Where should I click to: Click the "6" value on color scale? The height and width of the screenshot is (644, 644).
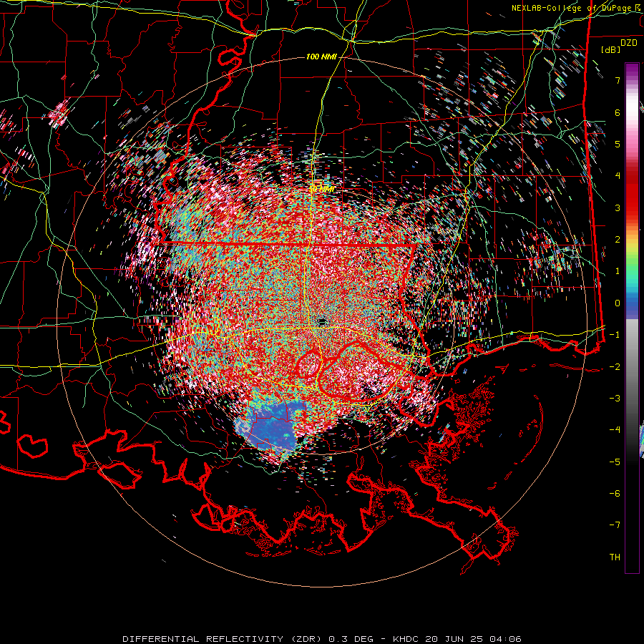point(618,112)
